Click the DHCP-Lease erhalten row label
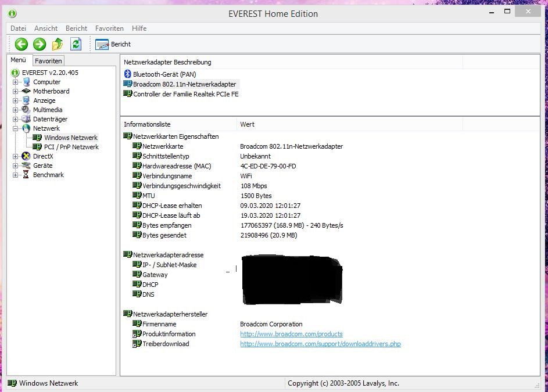This screenshot has width=548, height=392. [172, 206]
